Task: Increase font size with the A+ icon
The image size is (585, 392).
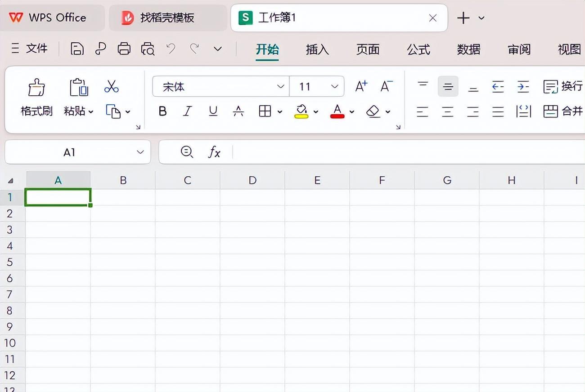Action: 360,86
